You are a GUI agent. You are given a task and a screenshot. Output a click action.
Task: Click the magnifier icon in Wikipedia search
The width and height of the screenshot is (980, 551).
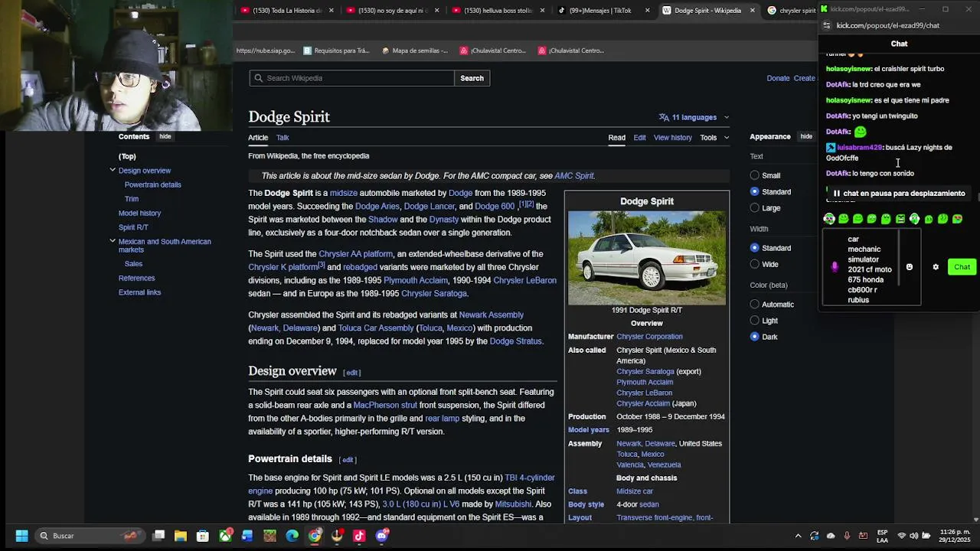[259, 78]
